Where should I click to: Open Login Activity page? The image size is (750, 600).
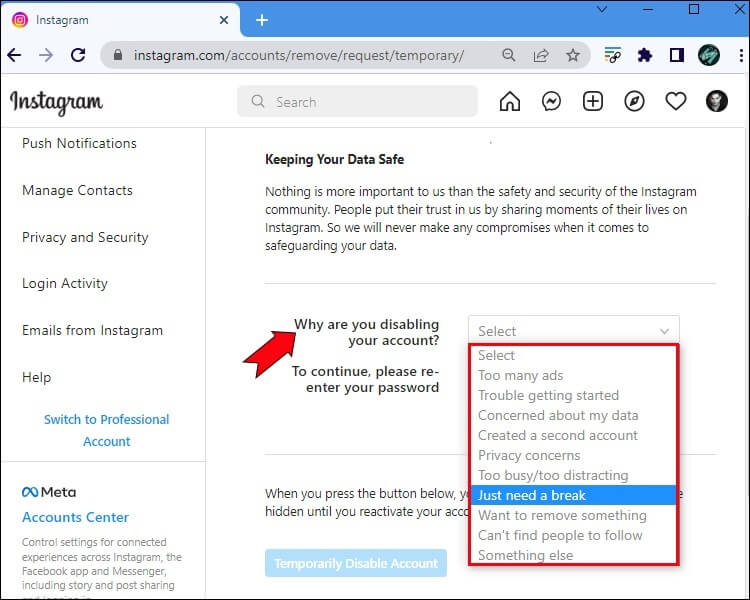point(65,283)
